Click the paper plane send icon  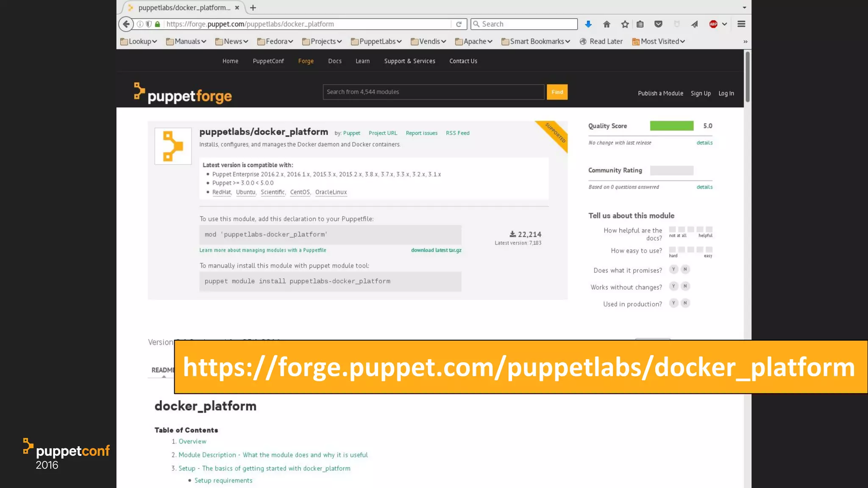694,24
